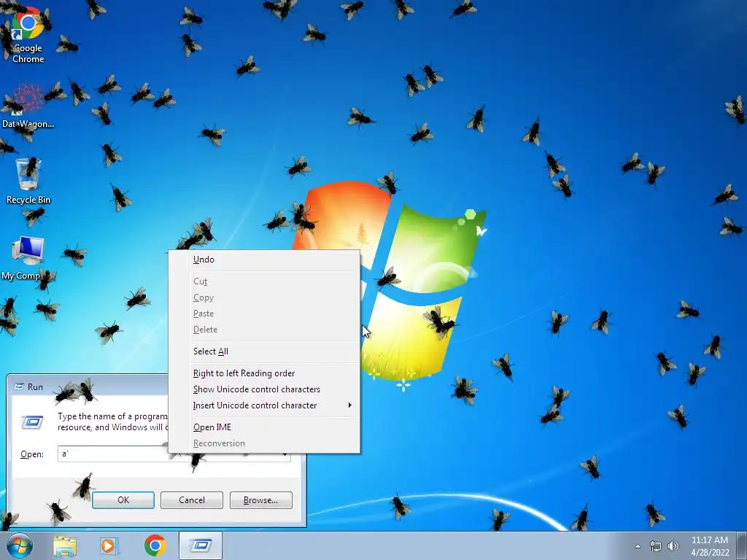Click the Browse... button
Screen dimensions: 747x560
click(260, 500)
